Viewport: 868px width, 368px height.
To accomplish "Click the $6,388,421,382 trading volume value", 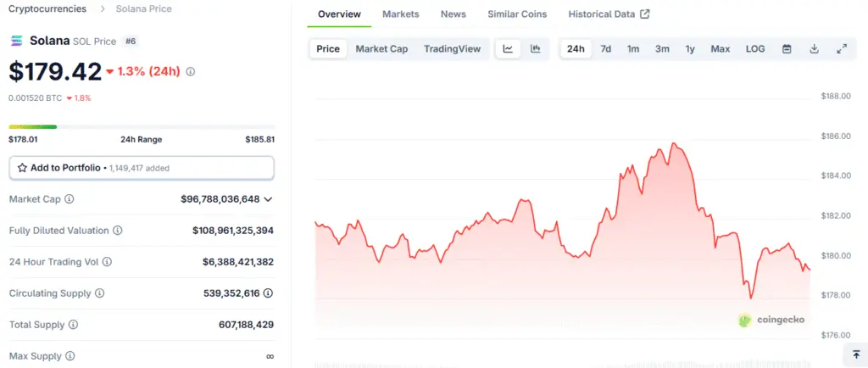I will [x=238, y=262].
